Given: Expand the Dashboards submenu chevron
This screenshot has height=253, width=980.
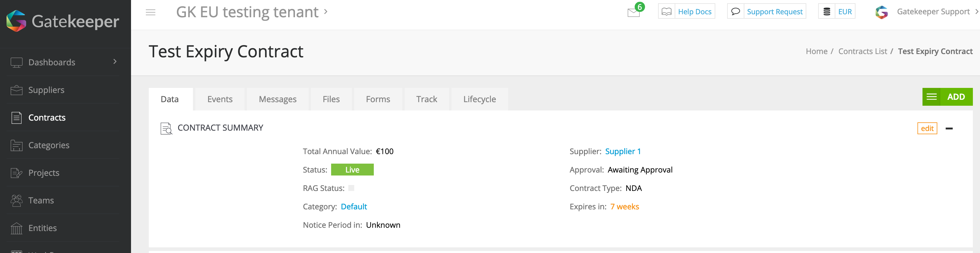Looking at the screenshot, I should pyautogui.click(x=115, y=62).
